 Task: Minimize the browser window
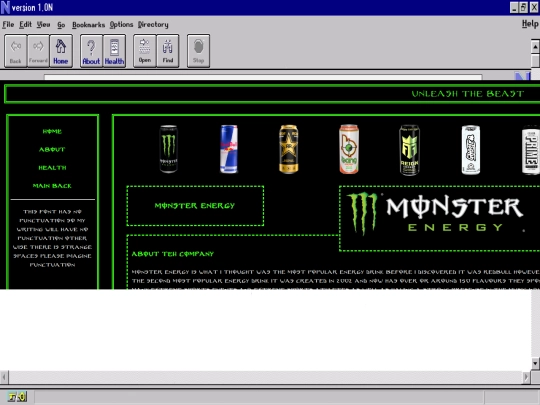coord(514,7)
